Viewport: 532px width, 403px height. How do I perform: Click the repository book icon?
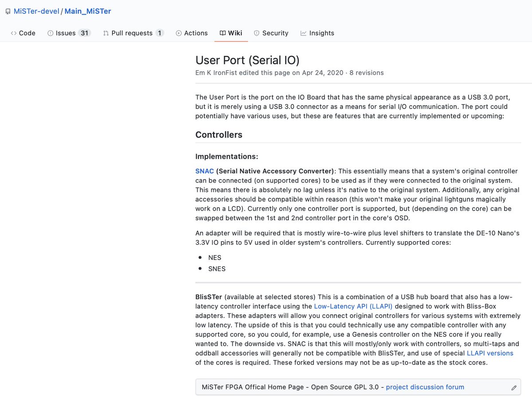(x=8, y=12)
